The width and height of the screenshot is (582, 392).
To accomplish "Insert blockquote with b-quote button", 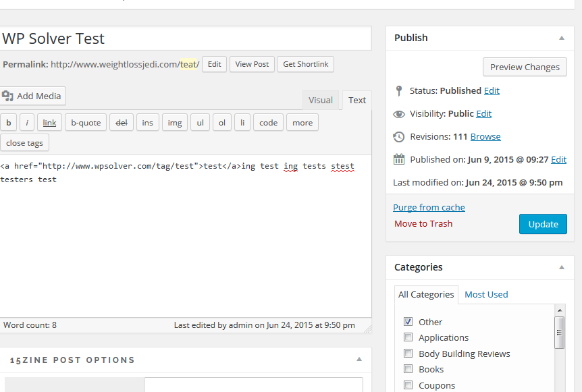I will pos(86,122).
